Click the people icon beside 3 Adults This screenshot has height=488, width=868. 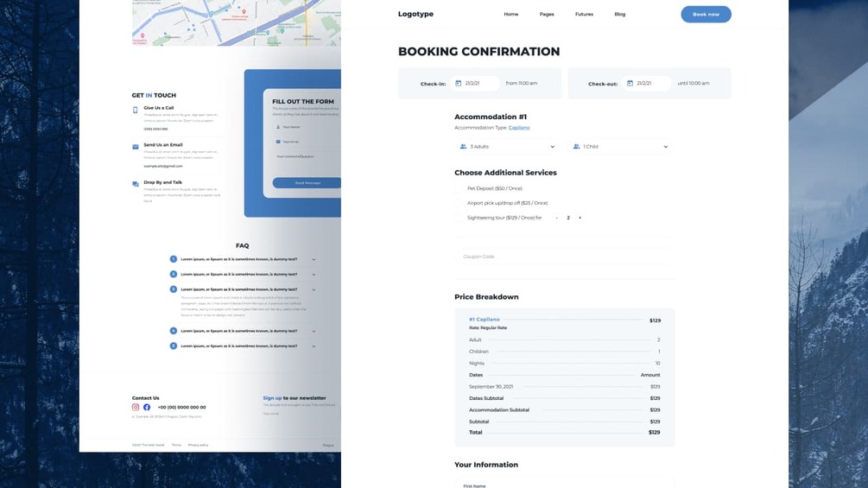463,147
